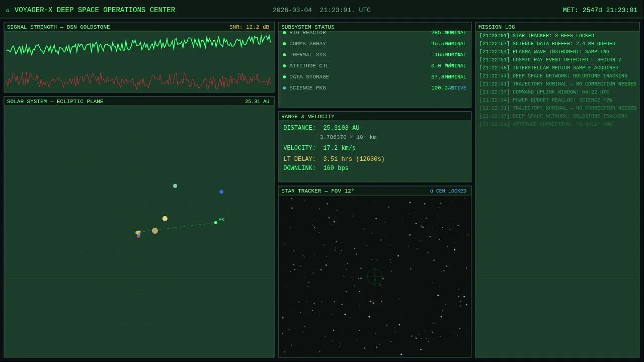Open 21:22:27 'GOLDSTONE TRACKING' log entry

553,116
